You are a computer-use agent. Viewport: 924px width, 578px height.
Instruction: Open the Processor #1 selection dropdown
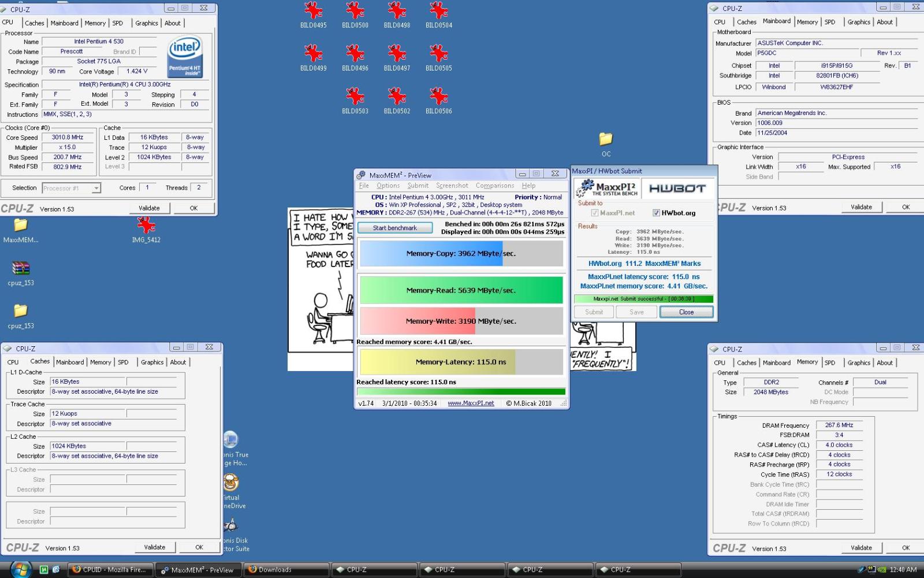72,188
